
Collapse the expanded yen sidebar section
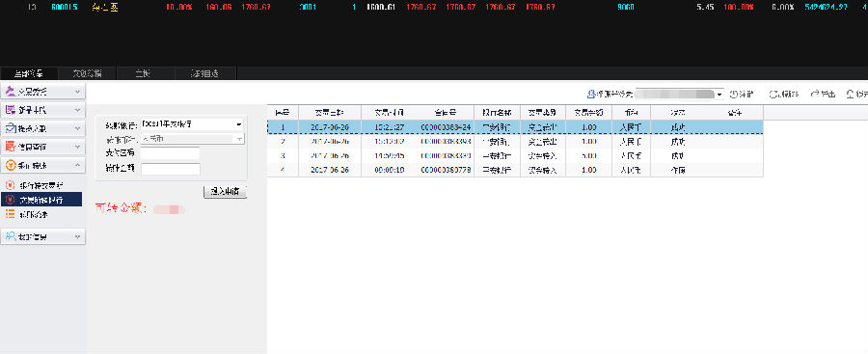[x=77, y=165]
